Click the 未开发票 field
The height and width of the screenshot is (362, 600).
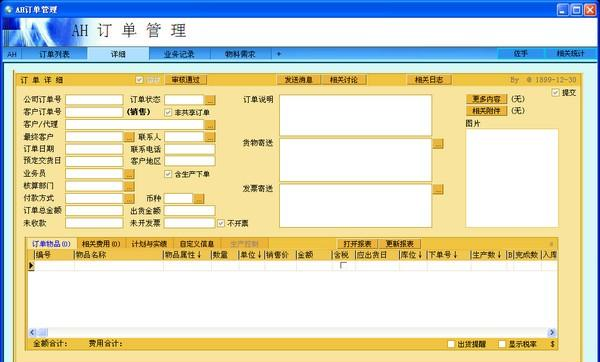(x=190, y=223)
